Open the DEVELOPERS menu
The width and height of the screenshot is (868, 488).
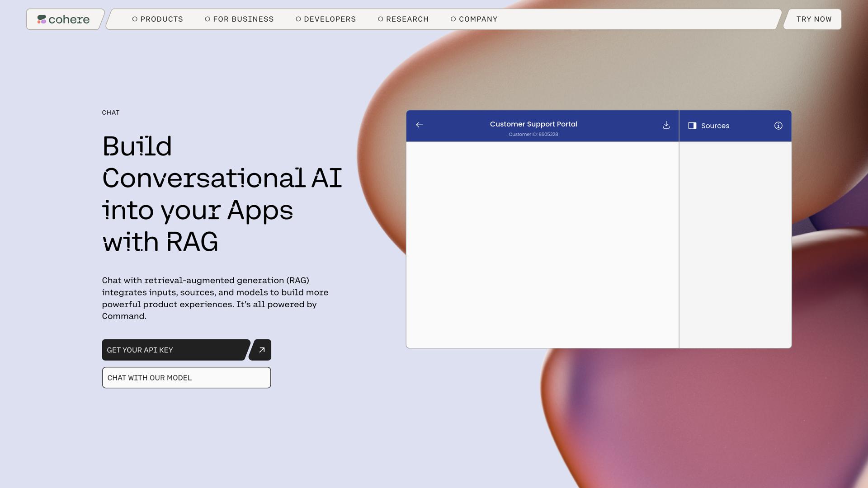click(x=325, y=19)
